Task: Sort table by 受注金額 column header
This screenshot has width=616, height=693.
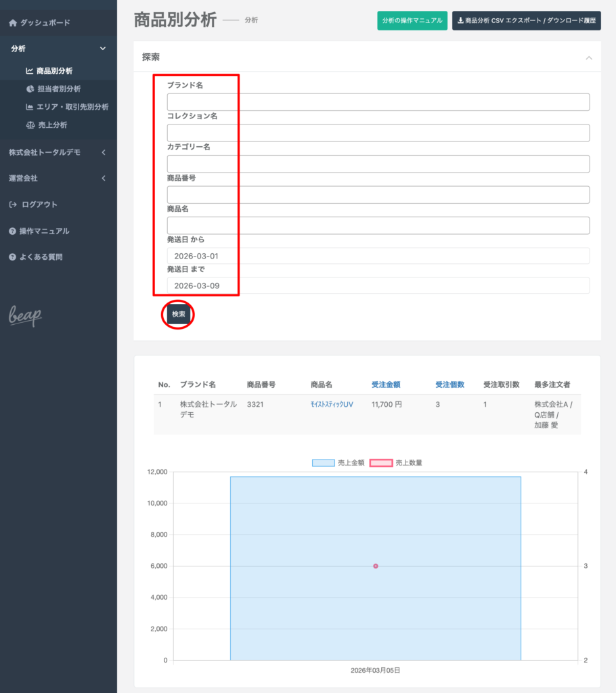Action: [x=386, y=384]
